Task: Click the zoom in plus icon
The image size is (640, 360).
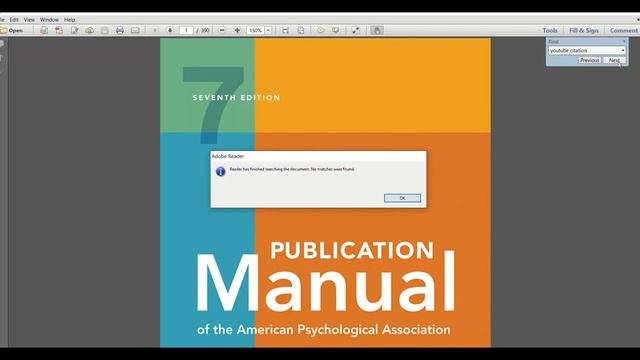Action: [x=237, y=31]
